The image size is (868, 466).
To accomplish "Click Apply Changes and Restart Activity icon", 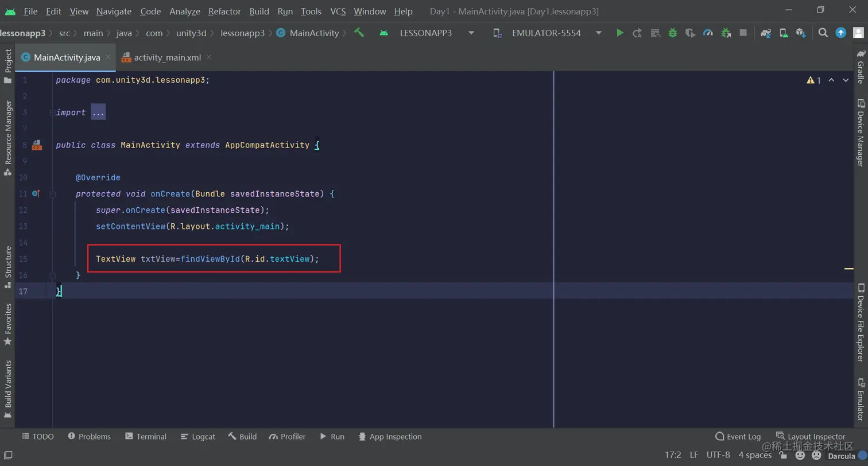I will (637, 33).
